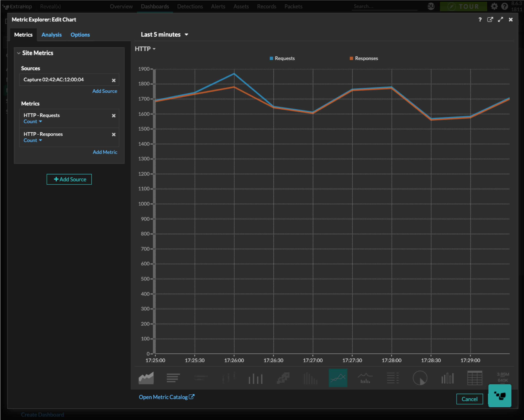This screenshot has width=524, height=420.
Task: Choose the pie chart type icon
Action: pyautogui.click(x=420, y=378)
